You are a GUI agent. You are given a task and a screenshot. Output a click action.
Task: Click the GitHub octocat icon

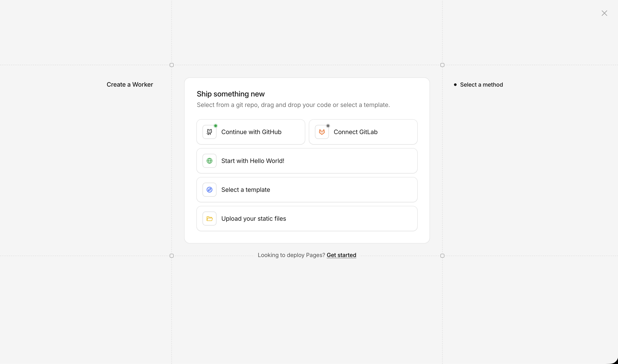(209, 132)
